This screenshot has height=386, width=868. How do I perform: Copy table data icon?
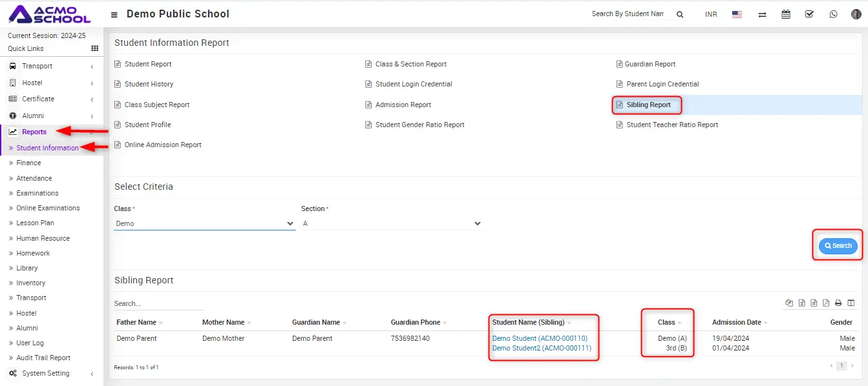coord(789,303)
